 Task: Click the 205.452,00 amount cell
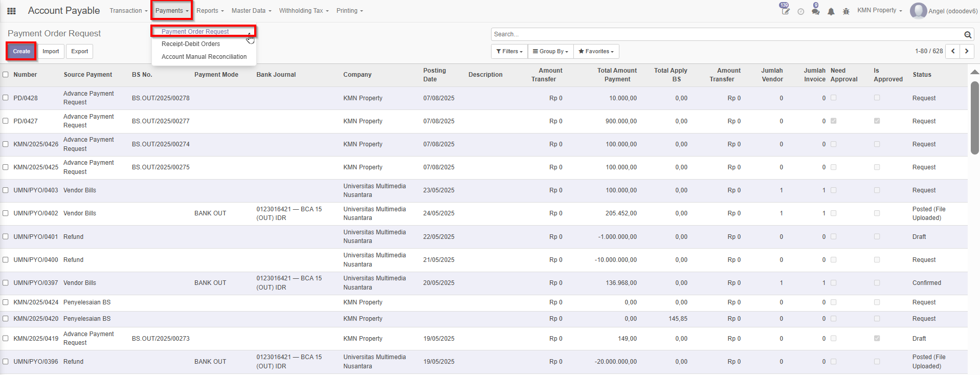click(621, 213)
